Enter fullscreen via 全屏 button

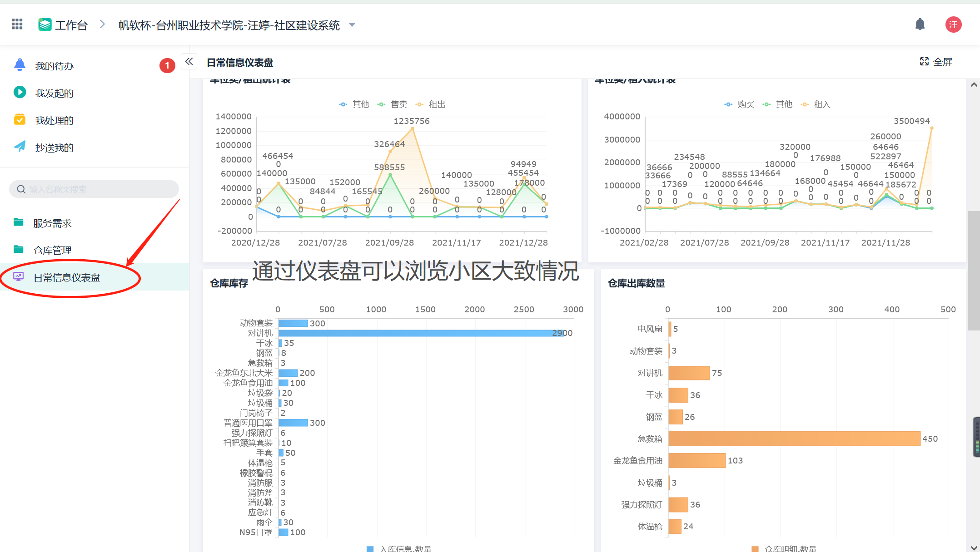[936, 62]
